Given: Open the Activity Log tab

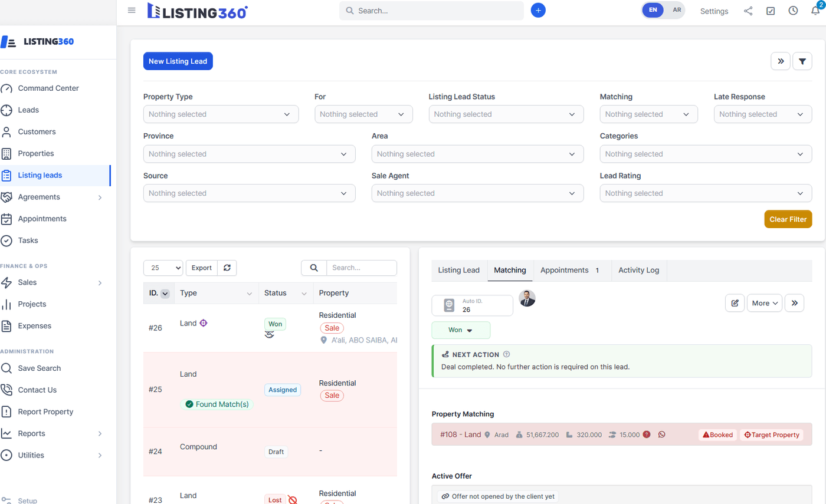Looking at the screenshot, I should [639, 270].
